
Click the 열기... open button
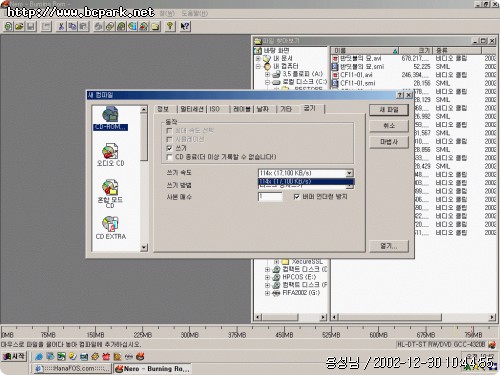tap(389, 246)
